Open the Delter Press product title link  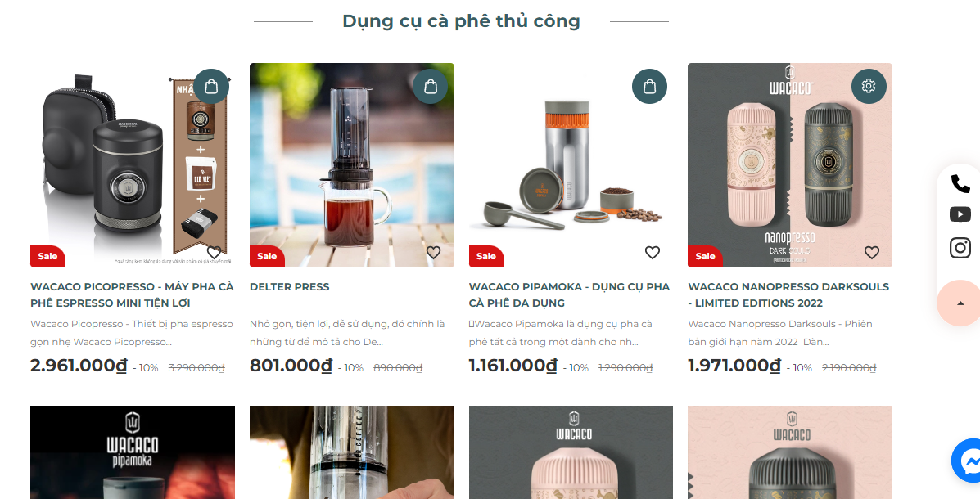point(289,286)
